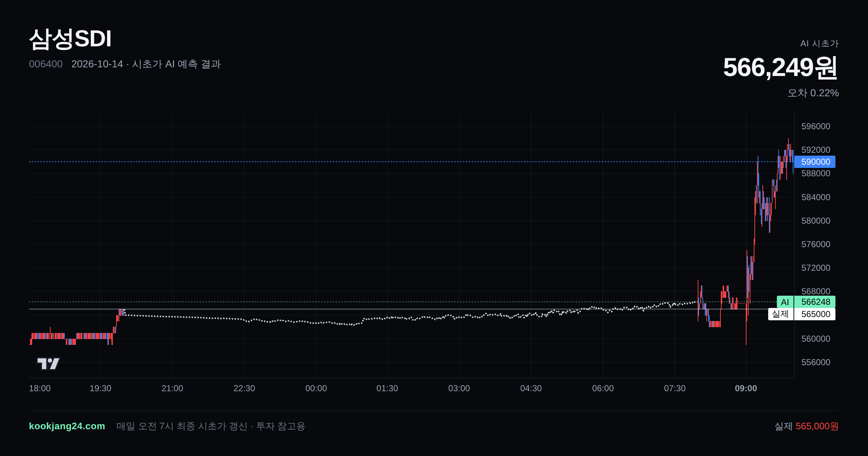Click the 22:30 time axis label
868x456 pixels.
244,388
